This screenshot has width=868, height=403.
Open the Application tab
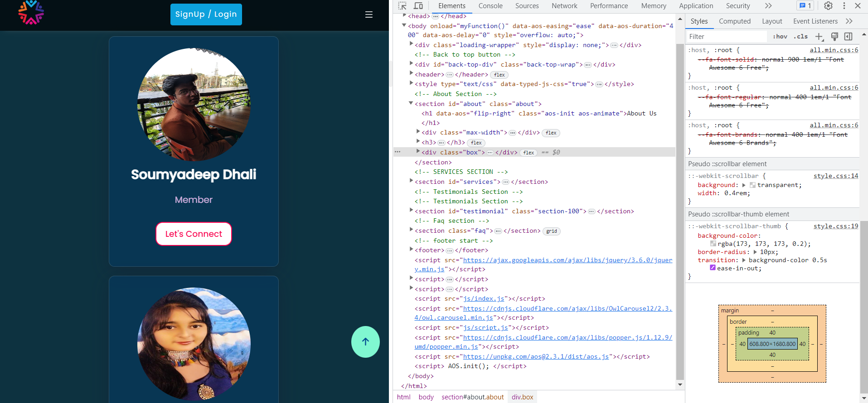click(696, 6)
